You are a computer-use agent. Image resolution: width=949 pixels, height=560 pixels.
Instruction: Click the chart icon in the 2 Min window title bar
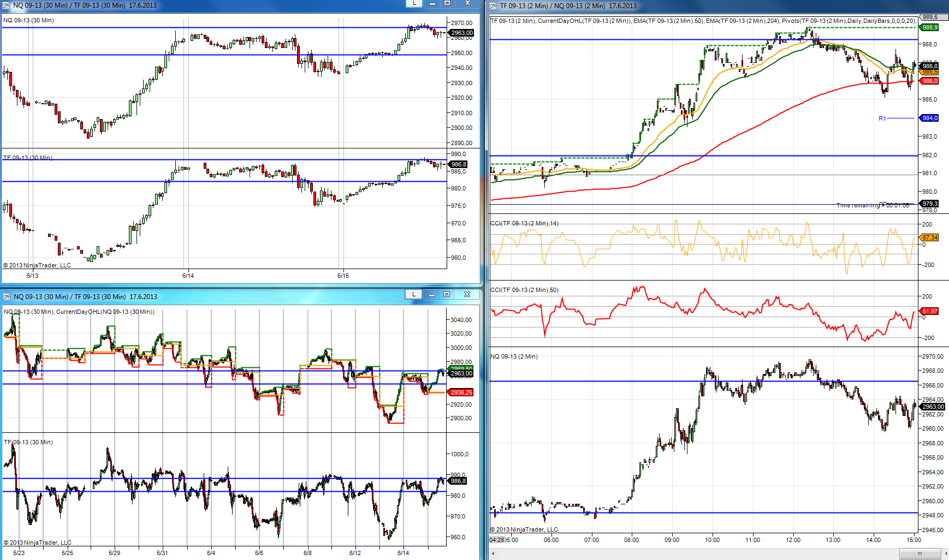[493, 6]
